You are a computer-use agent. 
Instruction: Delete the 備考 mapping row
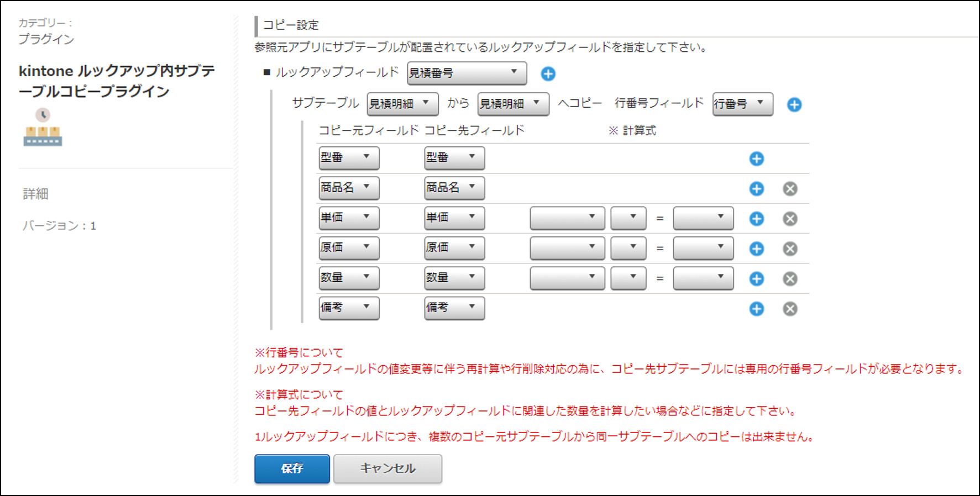click(x=790, y=309)
